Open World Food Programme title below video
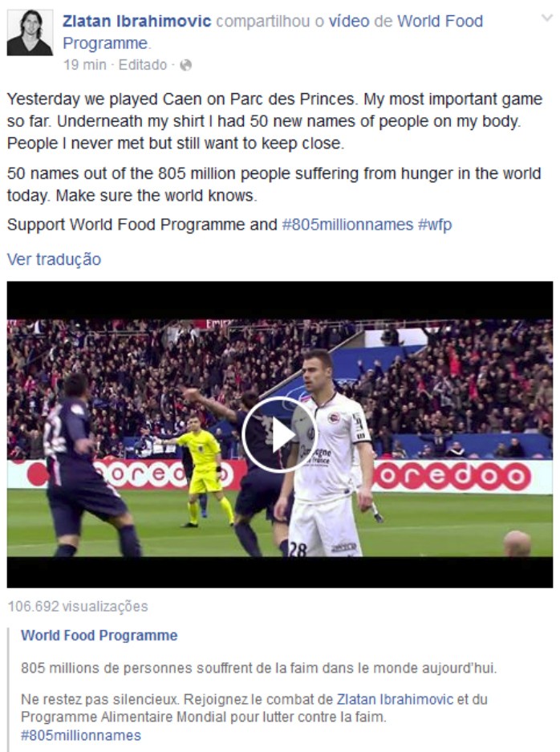This screenshot has width=560, height=752. pos(99,635)
